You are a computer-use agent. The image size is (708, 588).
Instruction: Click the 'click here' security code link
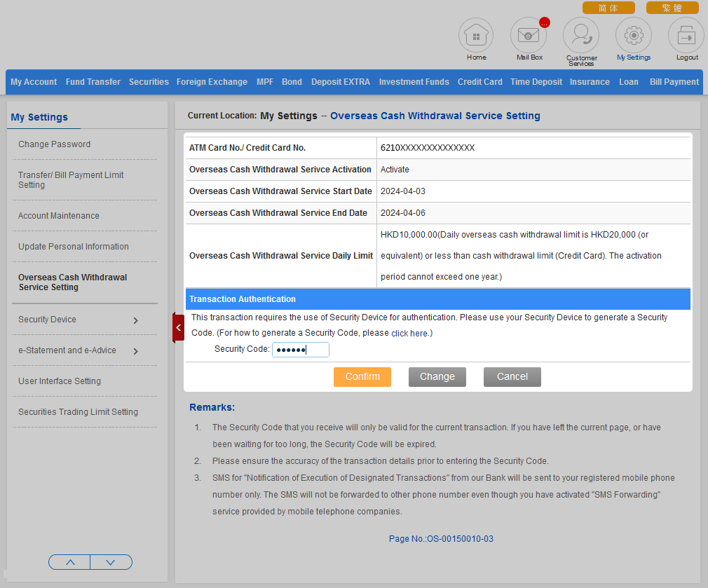point(410,334)
